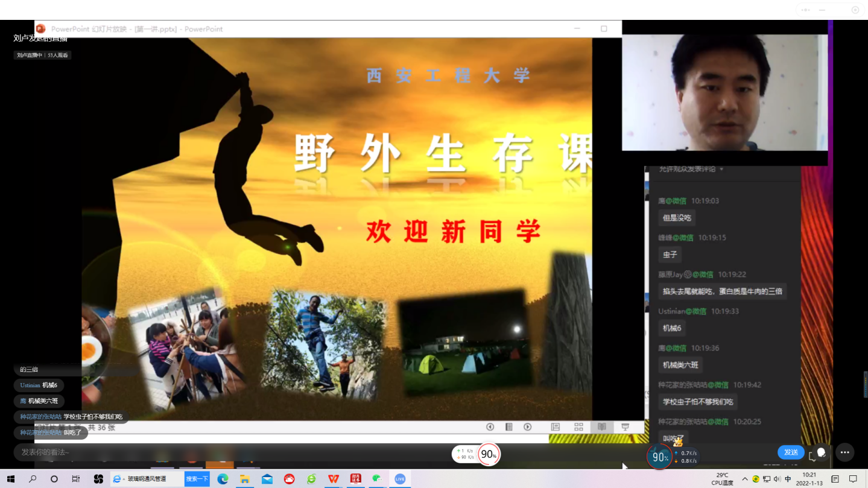Image resolution: width=868 pixels, height=488 pixels.
Task: Open red cloud app on taskbar
Action: tap(290, 479)
